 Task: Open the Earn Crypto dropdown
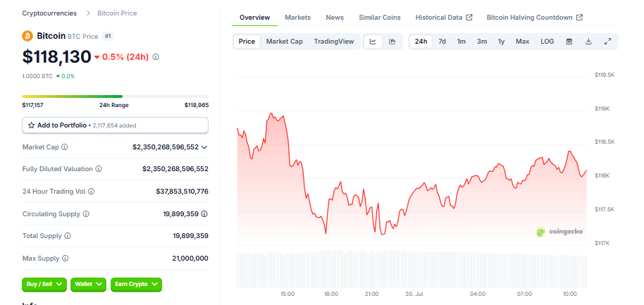point(137,284)
